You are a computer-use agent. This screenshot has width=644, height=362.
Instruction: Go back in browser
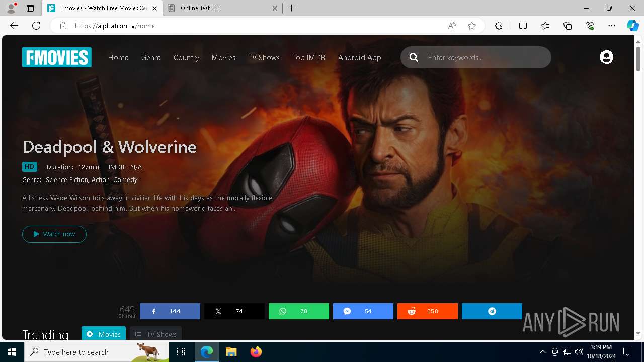(14, 26)
